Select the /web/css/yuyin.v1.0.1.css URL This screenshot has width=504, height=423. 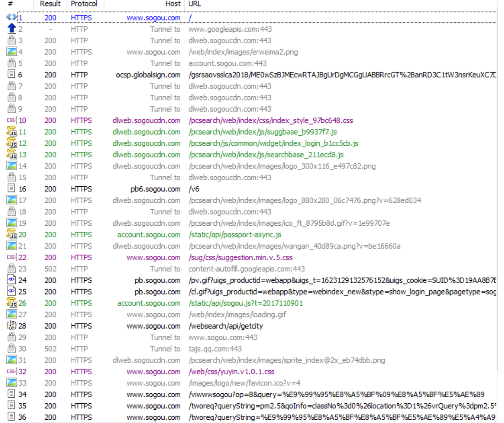[232, 372]
